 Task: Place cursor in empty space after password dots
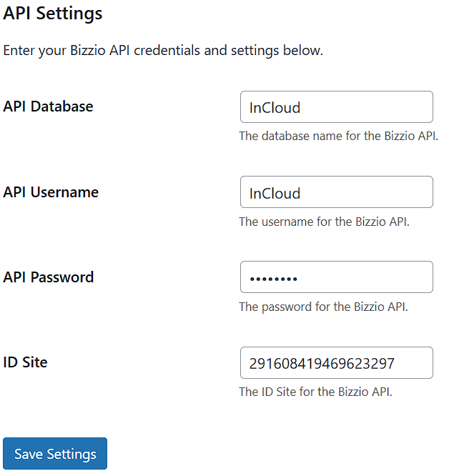click(365, 277)
